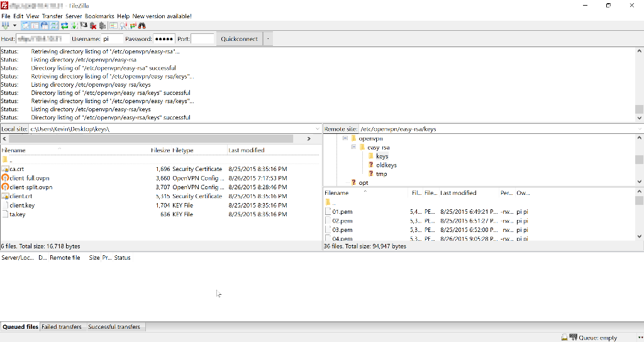644x342 pixels.
Task: Select client.key in local file list
Action: click(x=22, y=206)
